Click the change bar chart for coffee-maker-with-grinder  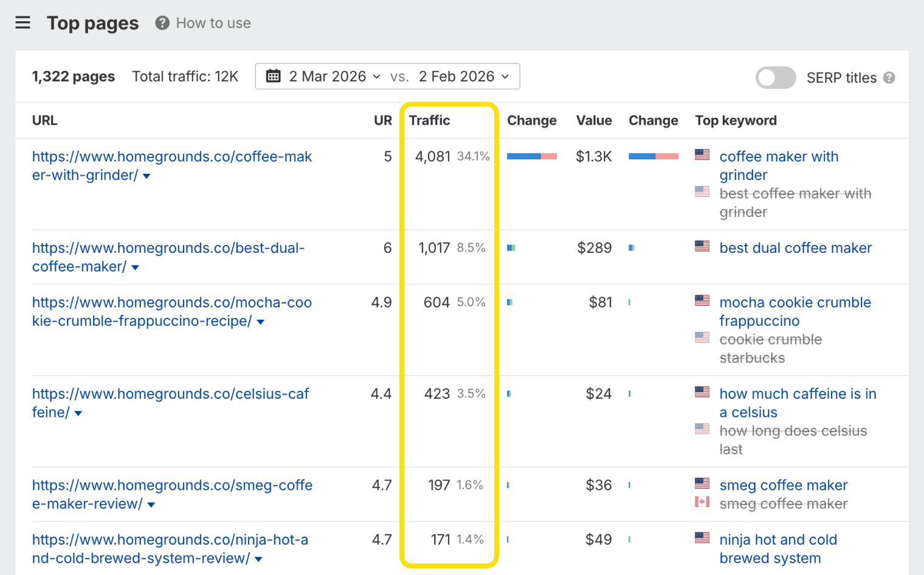[531, 156]
